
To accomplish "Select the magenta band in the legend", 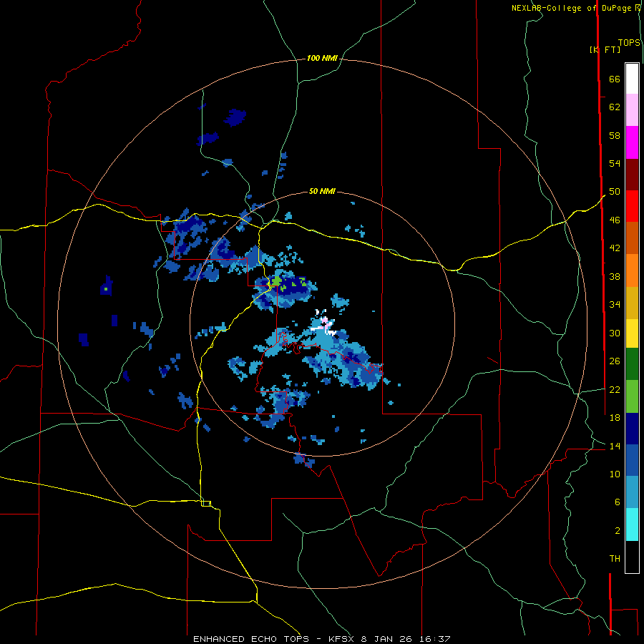I will pyautogui.click(x=632, y=142).
